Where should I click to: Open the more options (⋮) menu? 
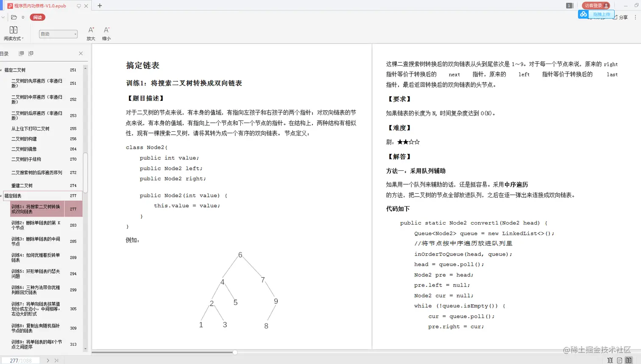pos(636,17)
